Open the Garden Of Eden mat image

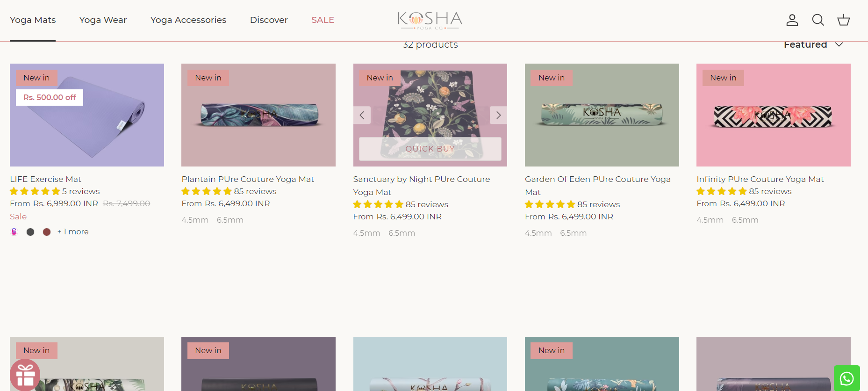pyautogui.click(x=602, y=115)
